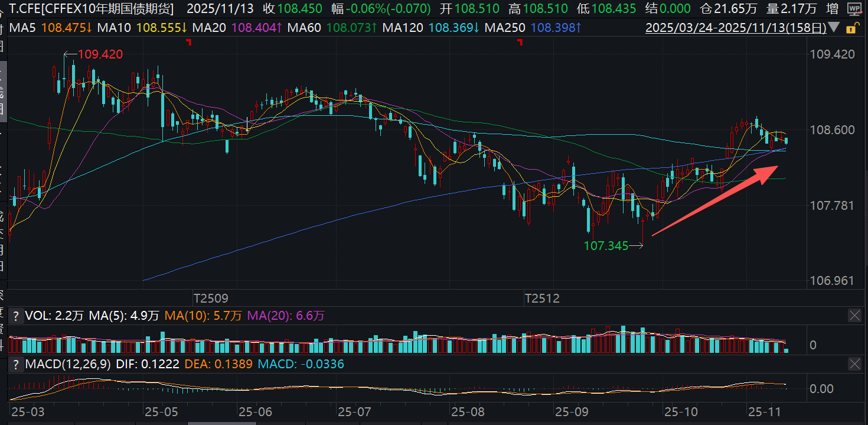Click the MA60 108.073 indicator label
The image size is (868, 425).
332,28
